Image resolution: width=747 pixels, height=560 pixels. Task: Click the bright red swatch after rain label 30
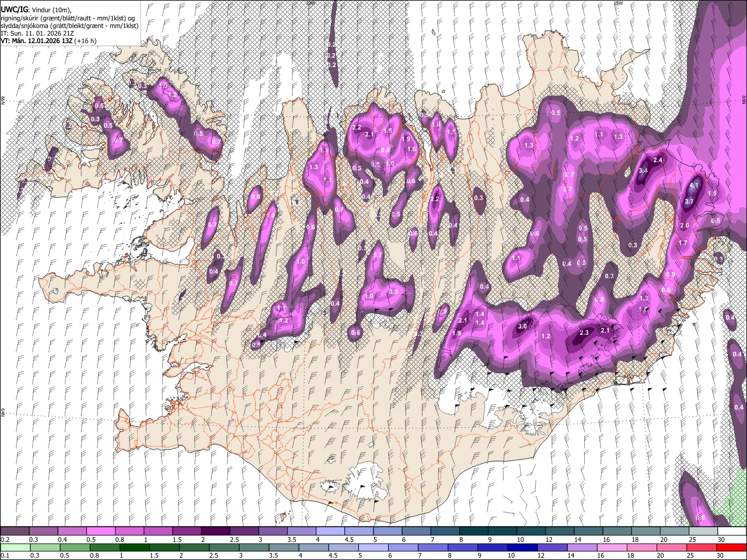pyautogui.click(x=730, y=547)
